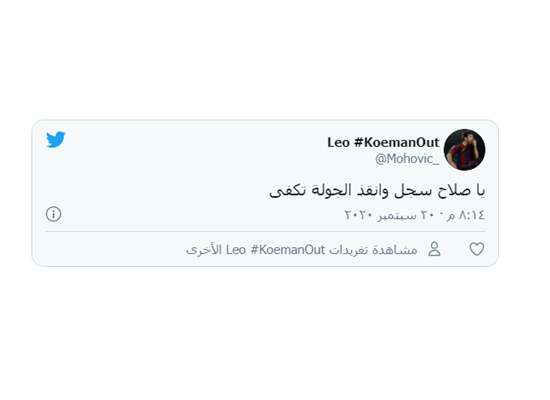Click the person silhouette icon
Screen dimensions: 550x400
click(x=434, y=249)
